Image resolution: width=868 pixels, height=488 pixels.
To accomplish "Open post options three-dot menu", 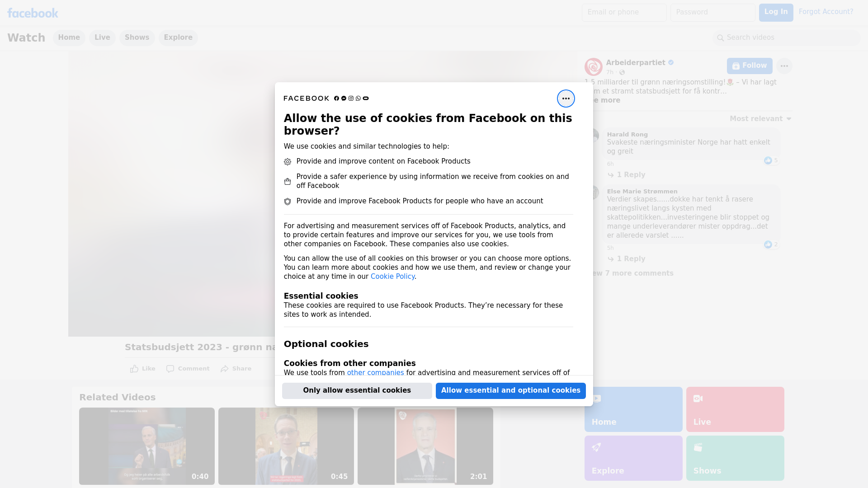I will coord(784,66).
